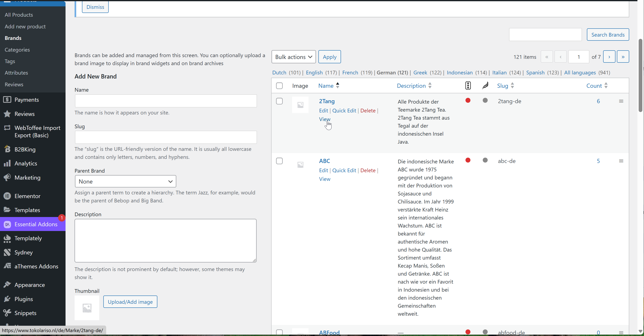
Task: Click the aThemes Addons icon
Action: click(x=7, y=266)
